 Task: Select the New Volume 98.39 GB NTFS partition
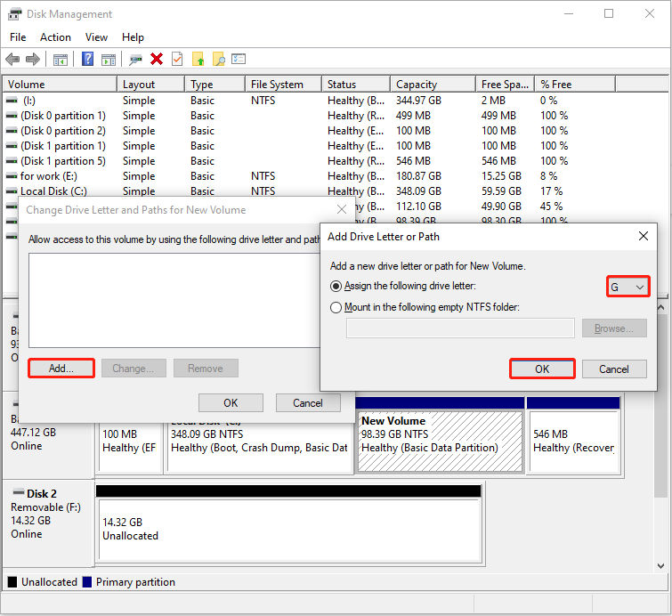(x=441, y=442)
